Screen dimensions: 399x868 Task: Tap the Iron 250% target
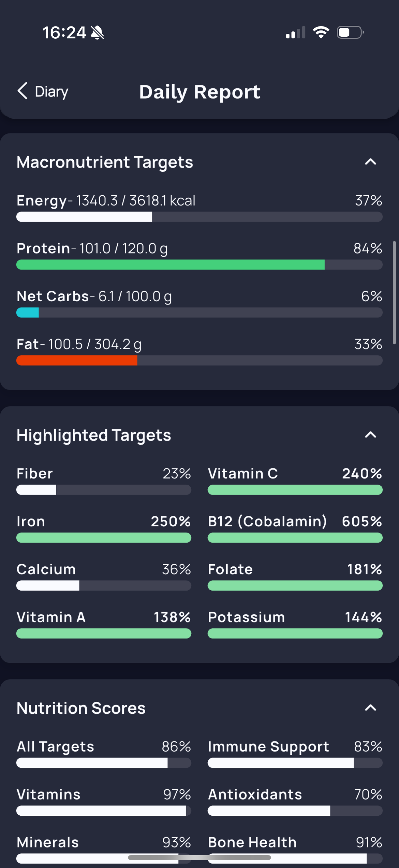pos(104,528)
